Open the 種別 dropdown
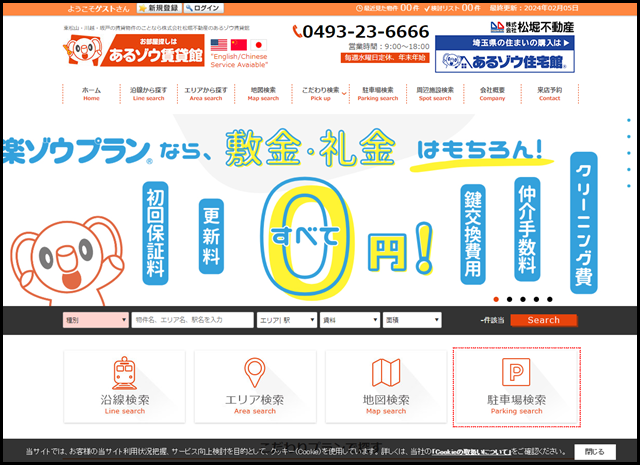640x465 pixels. (96, 320)
